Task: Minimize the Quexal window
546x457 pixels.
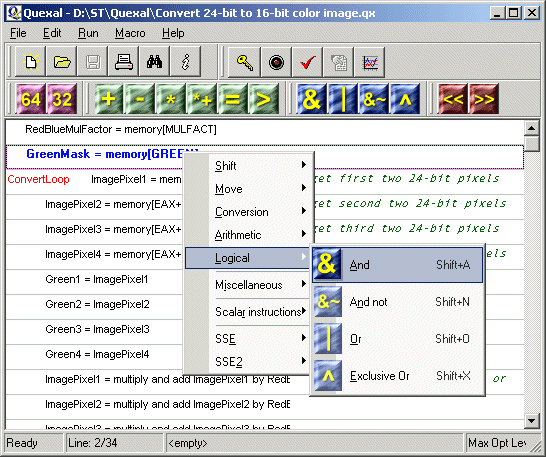Action: [497, 13]
